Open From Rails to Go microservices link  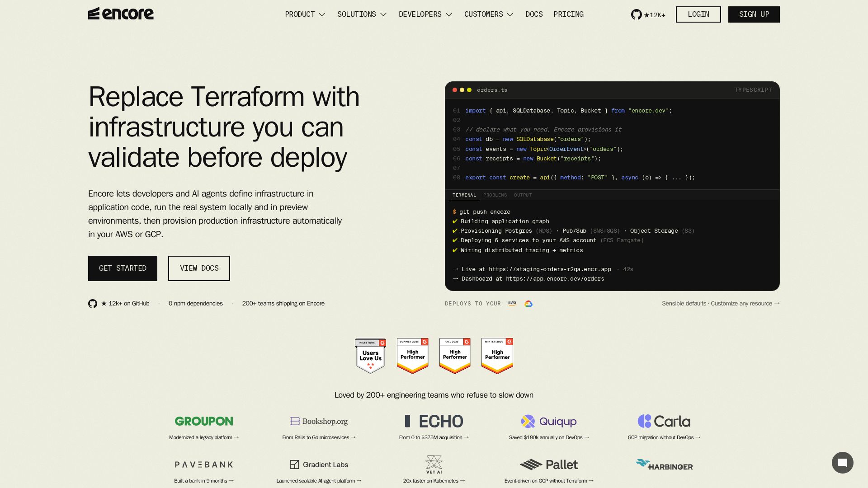point(319,437)
